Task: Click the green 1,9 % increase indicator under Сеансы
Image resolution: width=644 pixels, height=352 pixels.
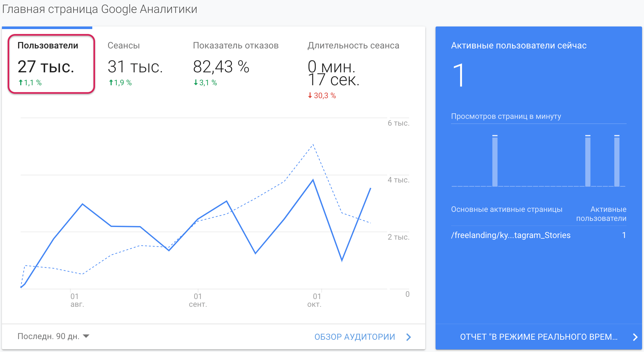Action: pos(120,83)
